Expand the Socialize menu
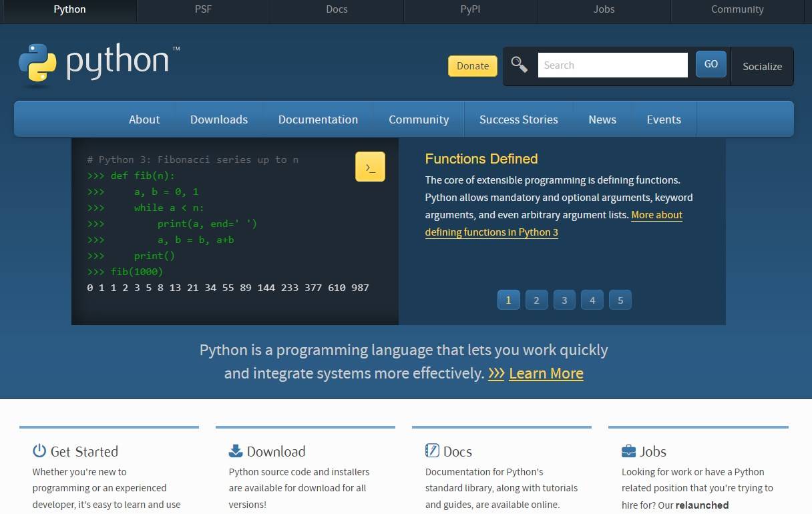 (762, 66)
